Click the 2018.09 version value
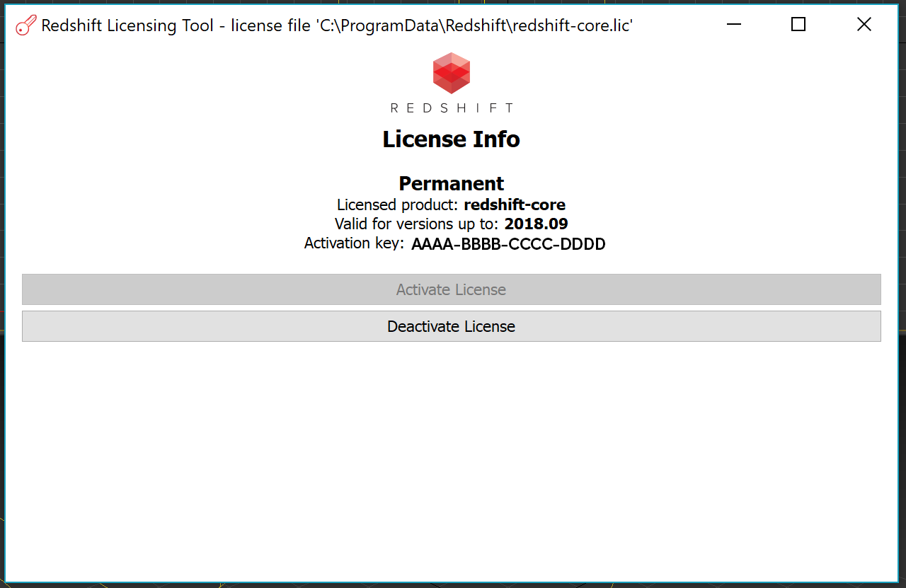Viewport: 906px width, 588px height. [536, 224]
